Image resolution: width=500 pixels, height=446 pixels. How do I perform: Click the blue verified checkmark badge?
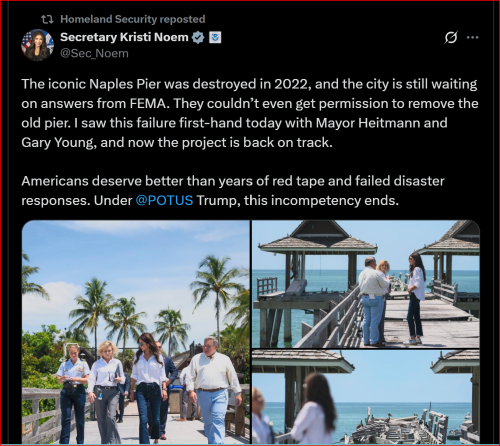coord(198,37)
